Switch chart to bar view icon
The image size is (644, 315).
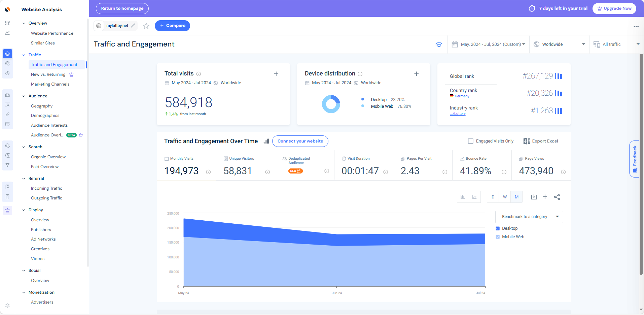tap(463, 197)
